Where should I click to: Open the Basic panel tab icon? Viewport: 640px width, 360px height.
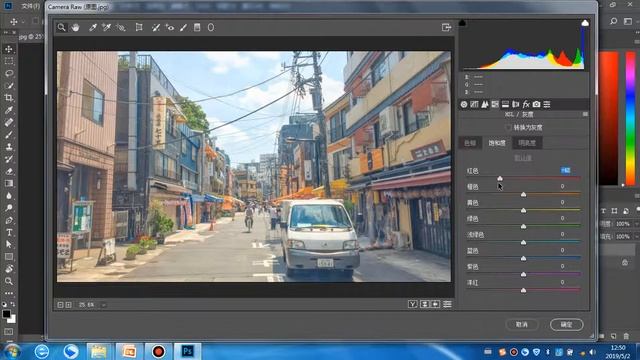coord(464,104)
